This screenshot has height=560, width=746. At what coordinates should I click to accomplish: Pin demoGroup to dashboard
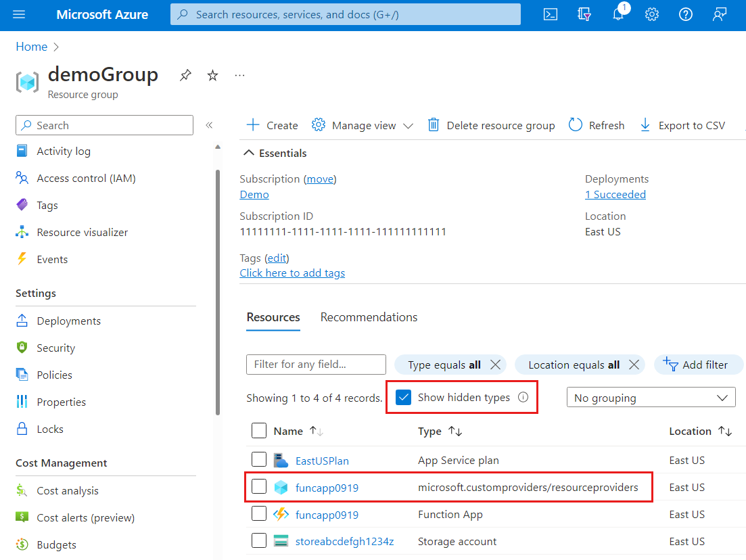click(185, 74)
